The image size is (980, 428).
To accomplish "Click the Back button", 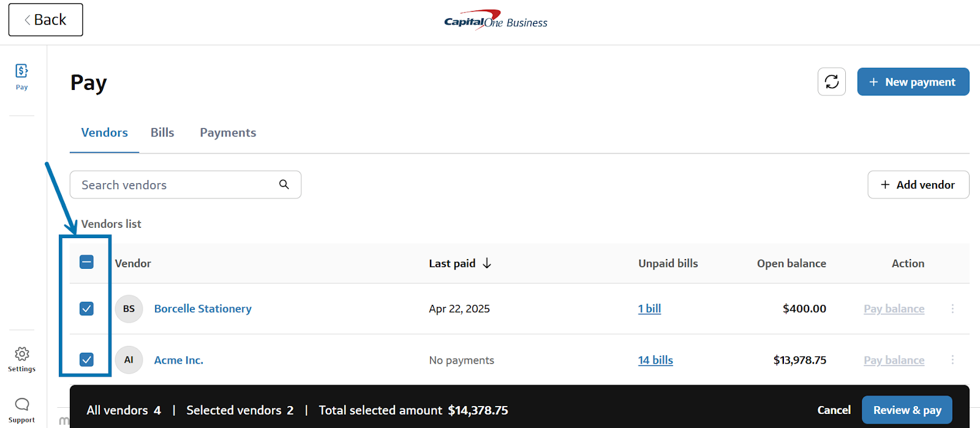I will (45, 20).
